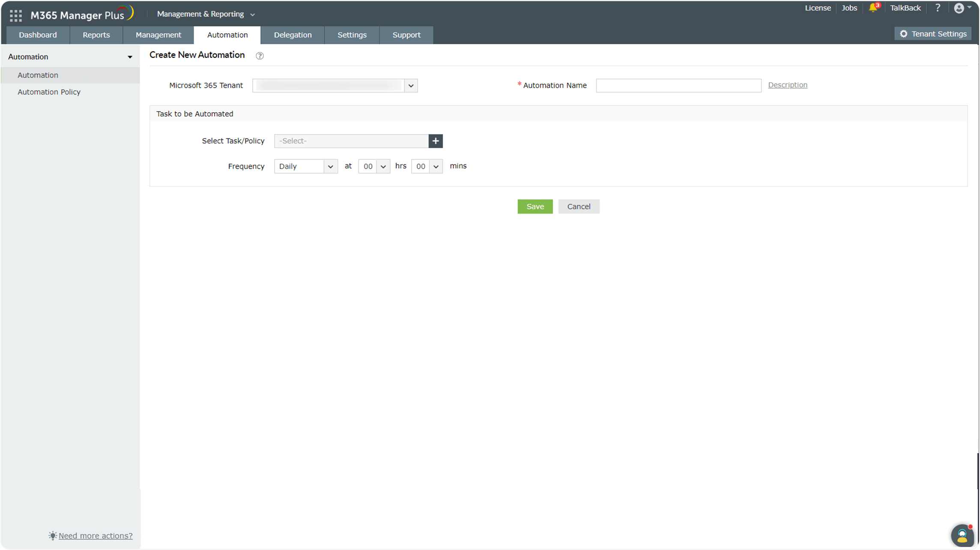The image size is (980, 550).
Task: Open the hours dropdown
Action: (373, 166)
